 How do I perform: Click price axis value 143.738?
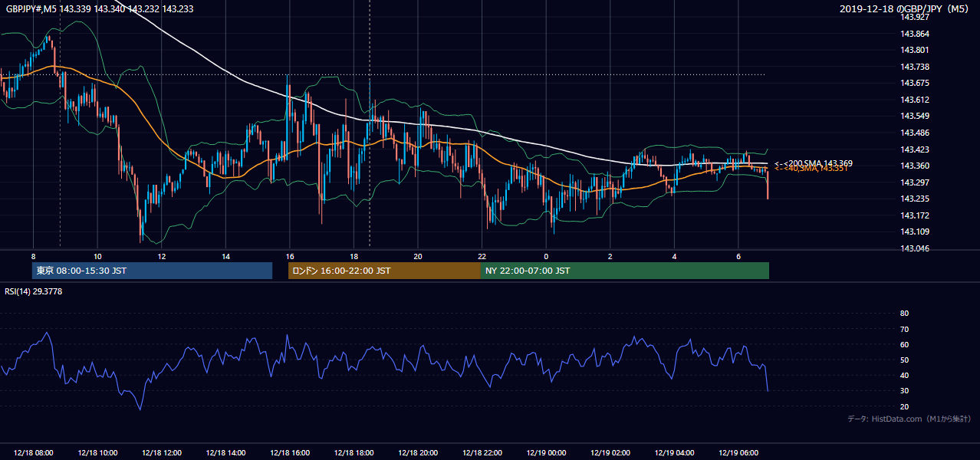coord(915,67)
